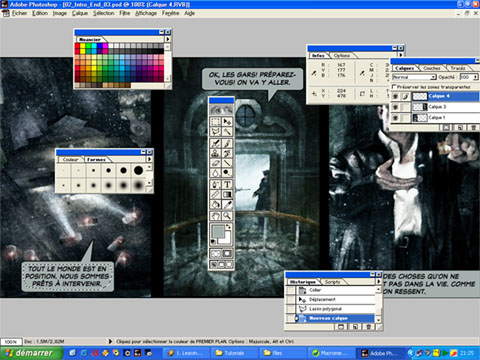Select the Lasso polygonal history state
The image size is (480, 360).
(x=331, y=309)
